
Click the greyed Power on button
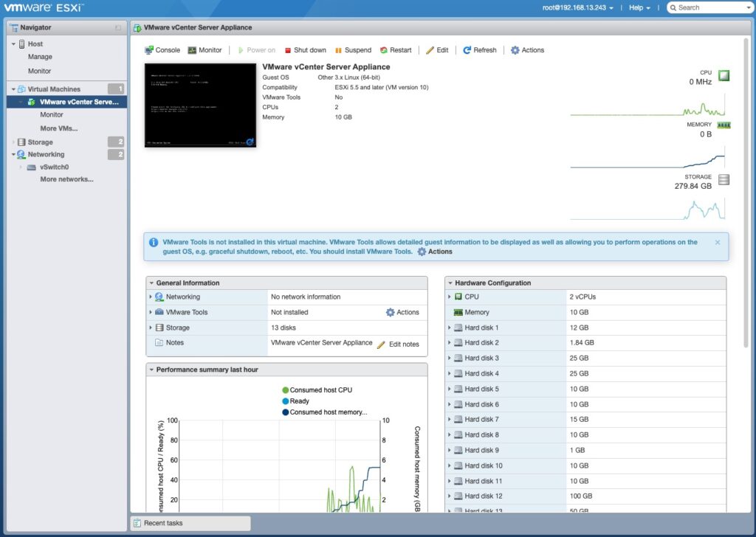(256, 50)
